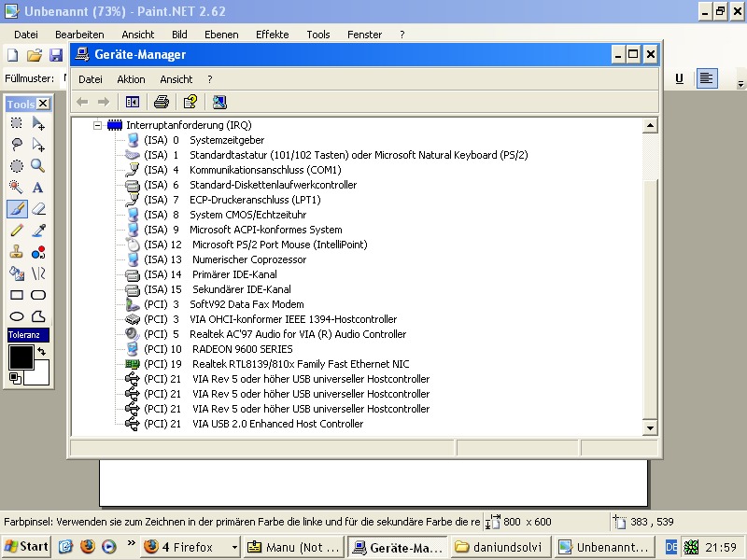Select the Line/Curve tool
Image resolution: width=747 pixels, height=560 pixels.
click(38, 273)
